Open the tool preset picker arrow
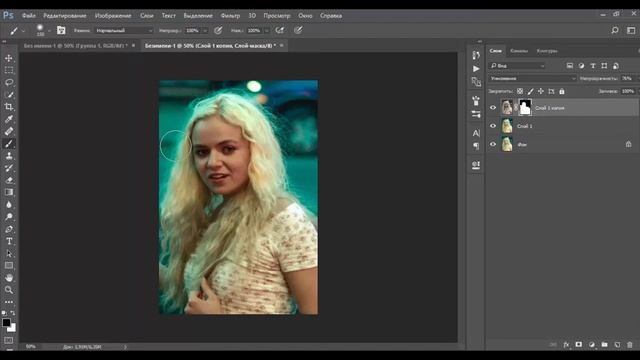640x360 pixels. [23, 31]
